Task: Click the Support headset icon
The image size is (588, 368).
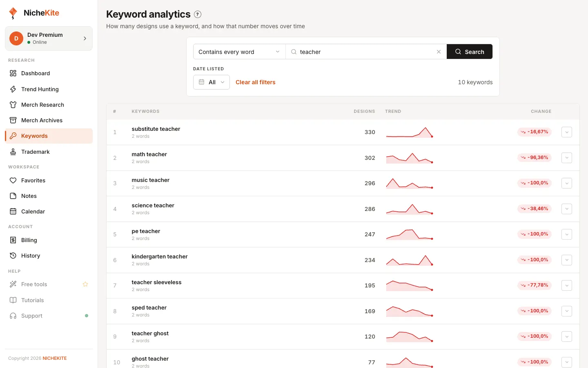Action: click(x=13, y=316)
